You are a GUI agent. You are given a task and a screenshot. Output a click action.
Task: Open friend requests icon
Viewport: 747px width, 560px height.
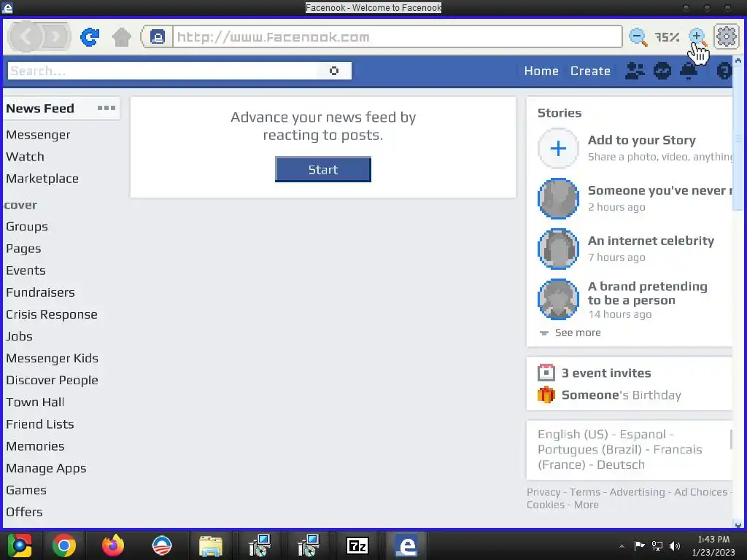[x=634, y=71]
